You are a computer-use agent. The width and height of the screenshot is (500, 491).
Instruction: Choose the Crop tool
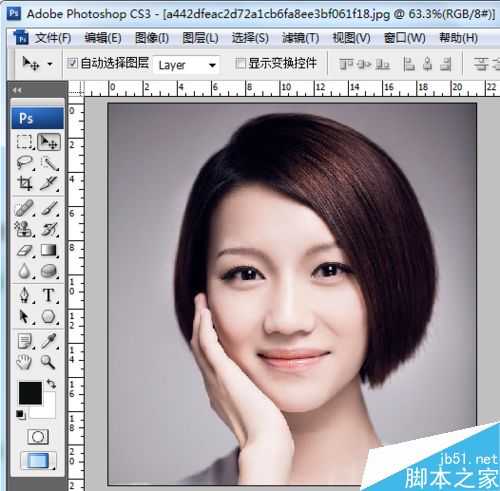click(24, 183)
